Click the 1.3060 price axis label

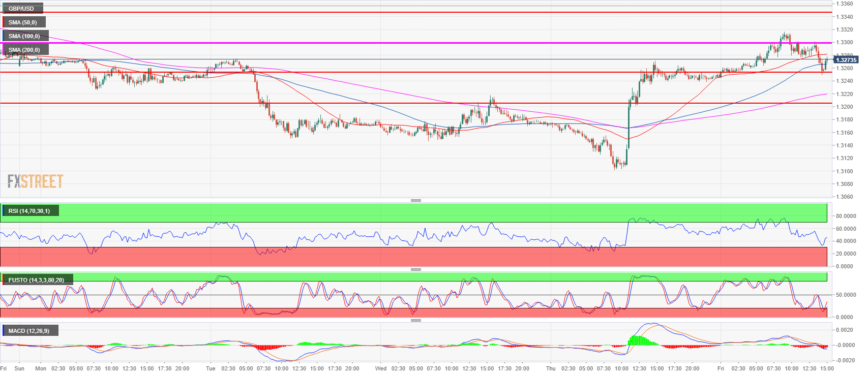click(845, 197)
